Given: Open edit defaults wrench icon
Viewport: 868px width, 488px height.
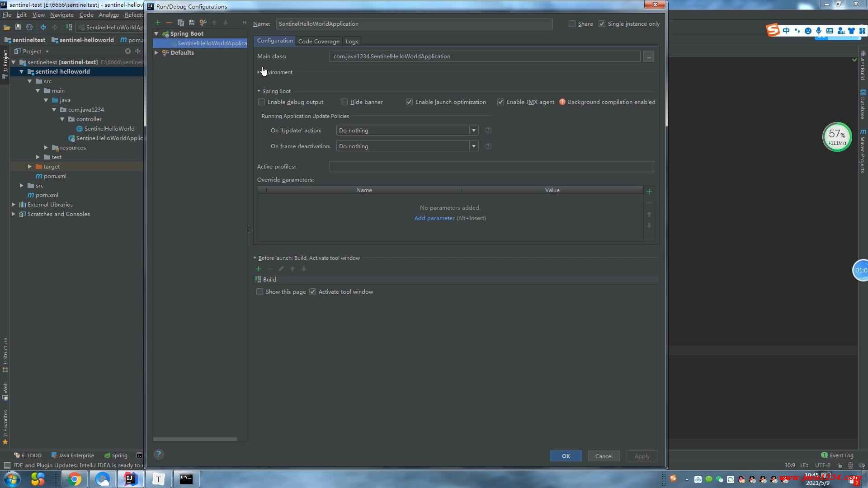Looking at the screenshot, I should 203,23.
